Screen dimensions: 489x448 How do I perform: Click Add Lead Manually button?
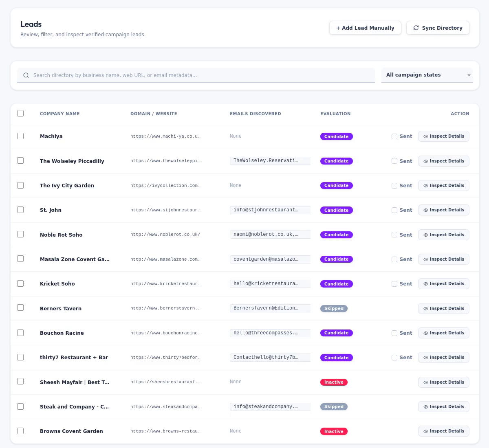point(365,28)
